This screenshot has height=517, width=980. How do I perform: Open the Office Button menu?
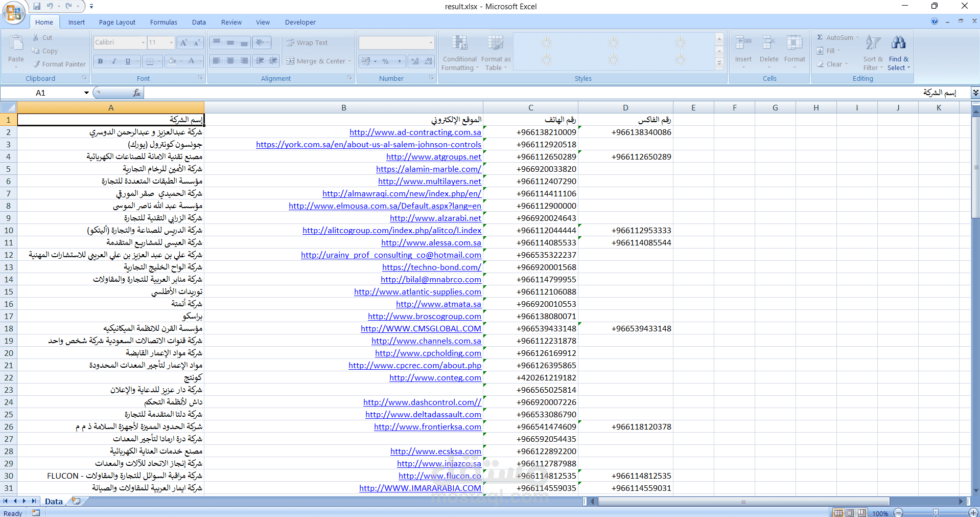(14, 13)
